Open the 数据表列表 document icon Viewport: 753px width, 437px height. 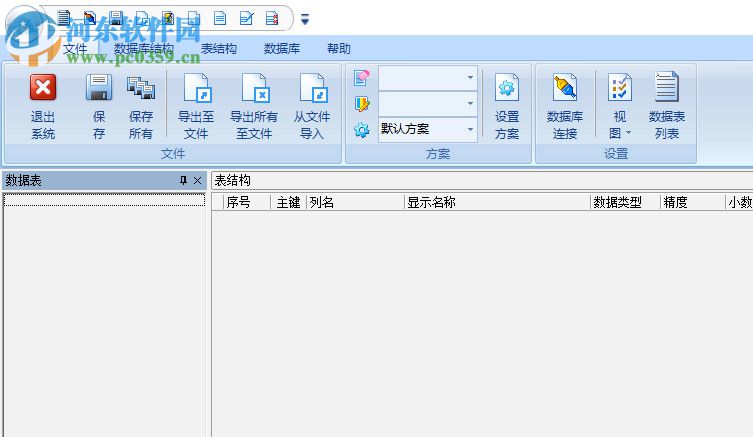(x=667, y=86)
